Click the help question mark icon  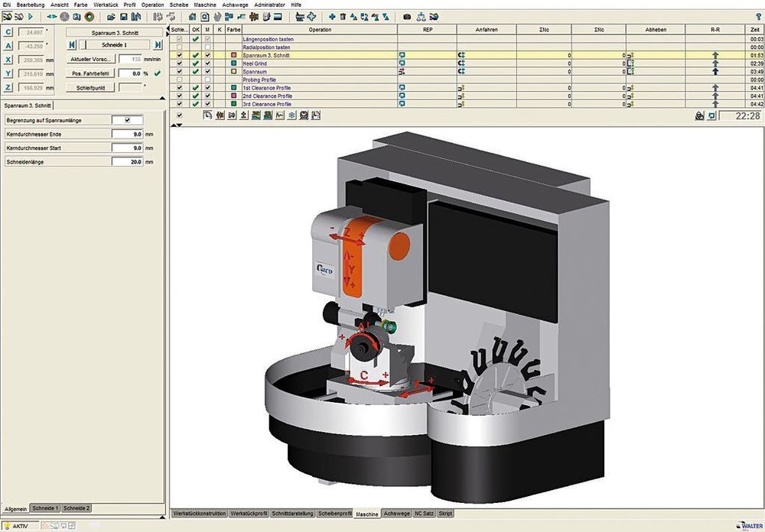point(757,16)
